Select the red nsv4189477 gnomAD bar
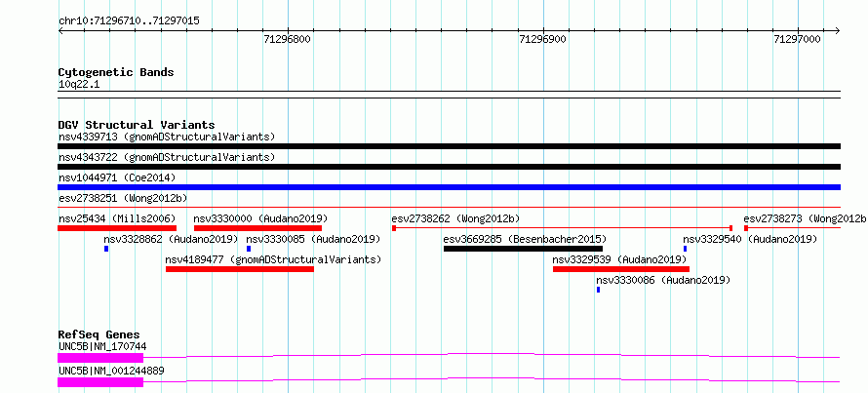 point(240,269)
